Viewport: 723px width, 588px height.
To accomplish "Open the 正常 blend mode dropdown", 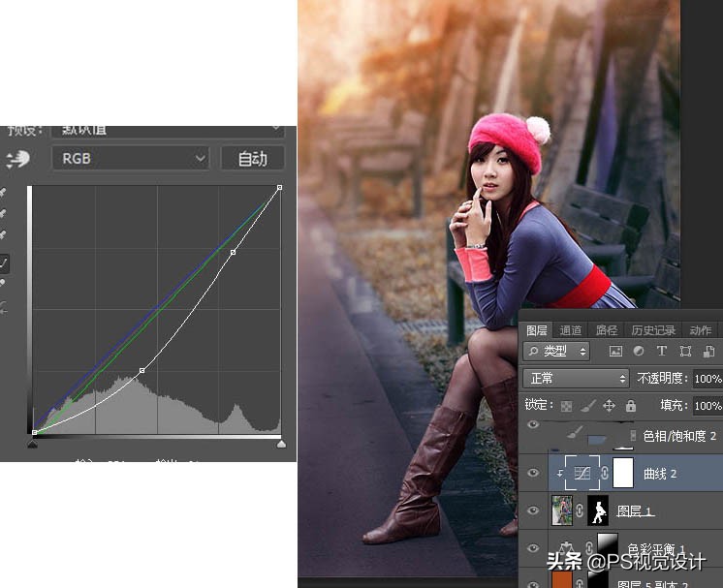I will click(x=576, y=379).
